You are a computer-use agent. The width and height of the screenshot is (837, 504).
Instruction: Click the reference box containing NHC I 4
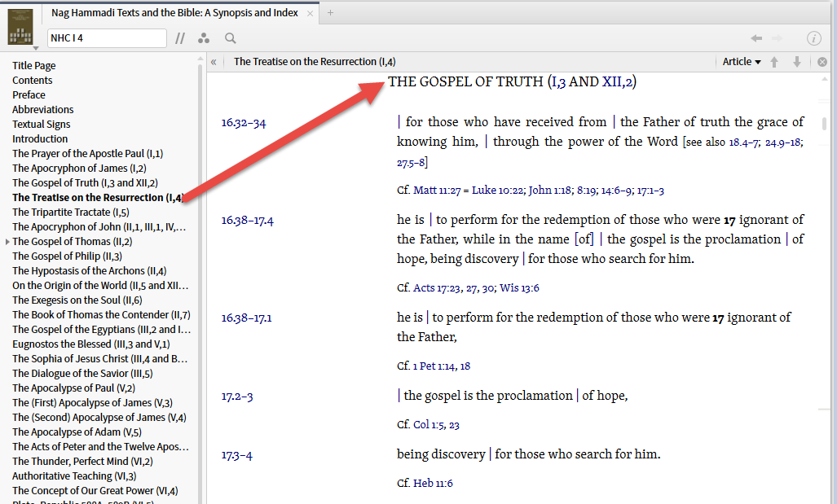106,38
